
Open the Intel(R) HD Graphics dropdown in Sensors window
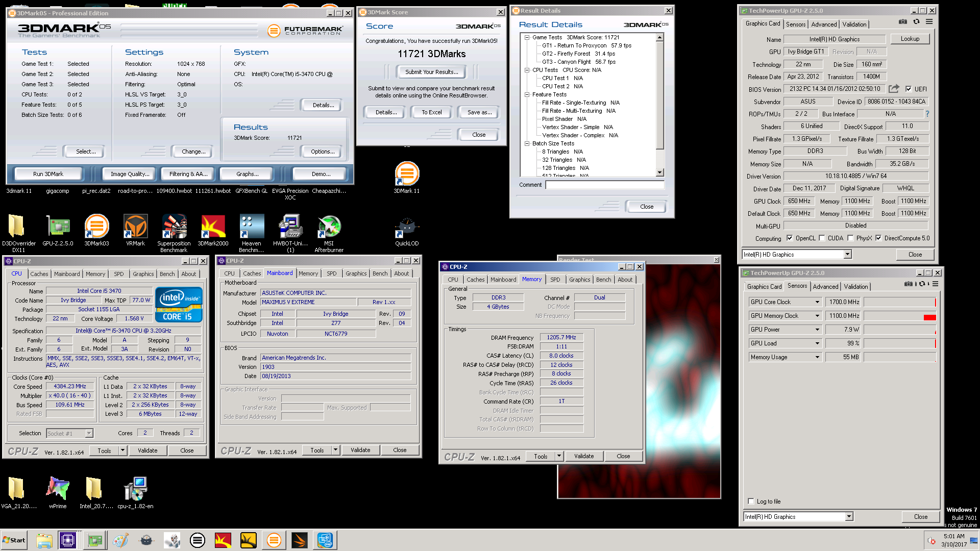849,517
